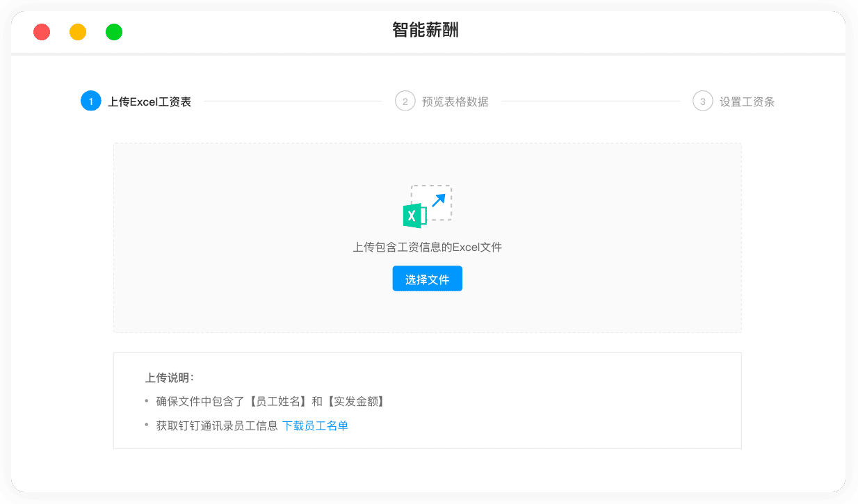
Task: Click the 获取钉钉通讯录员工信息 text
Action: (217, 425)
